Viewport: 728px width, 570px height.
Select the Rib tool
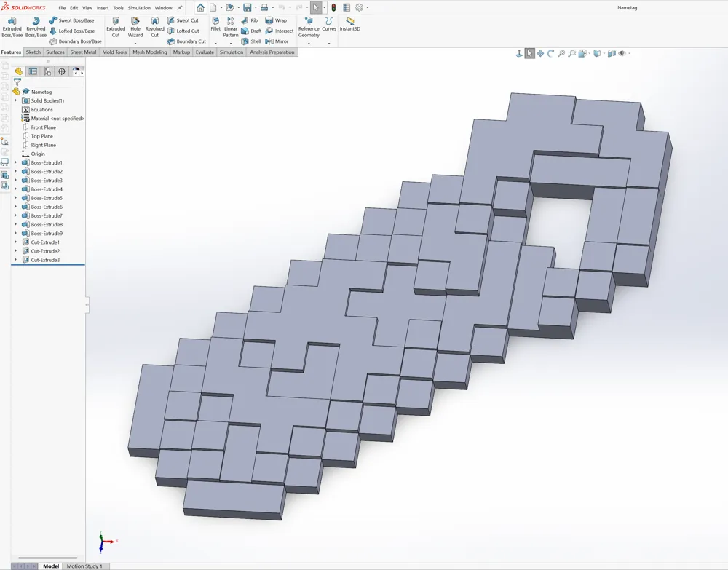point(249,20)
